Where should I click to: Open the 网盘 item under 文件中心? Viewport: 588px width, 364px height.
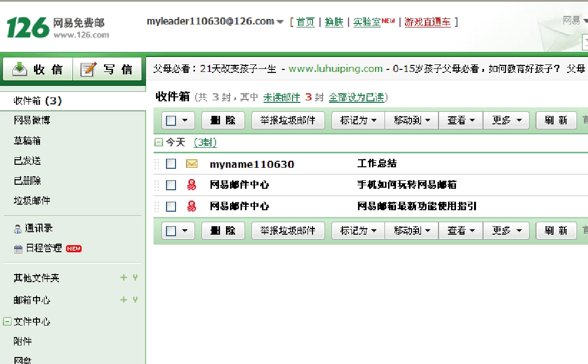[22, 361]
